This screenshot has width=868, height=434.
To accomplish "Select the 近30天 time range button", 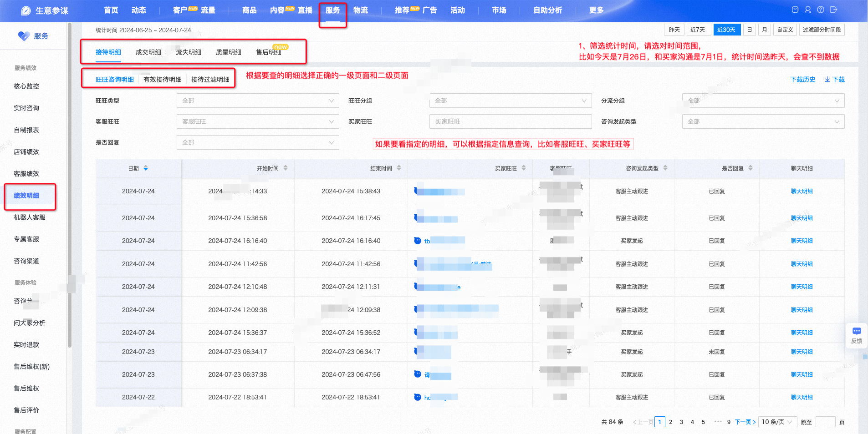I will click(x=726, y=30).
